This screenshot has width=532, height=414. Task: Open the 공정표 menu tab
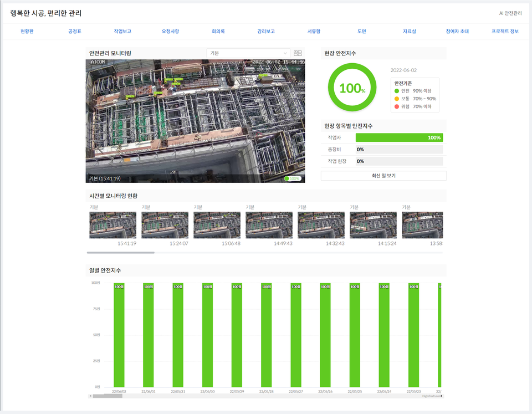(75, 31)
